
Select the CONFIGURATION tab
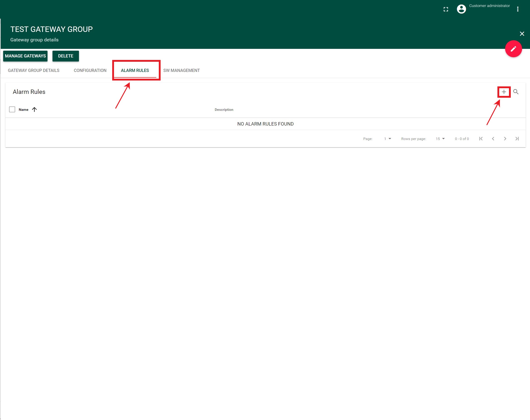(90, 71)
